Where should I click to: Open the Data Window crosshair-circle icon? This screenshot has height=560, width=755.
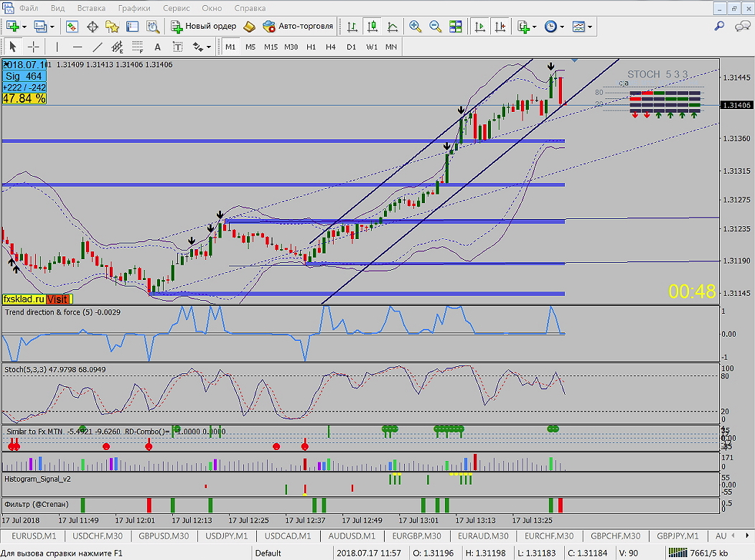pos(93,27)
